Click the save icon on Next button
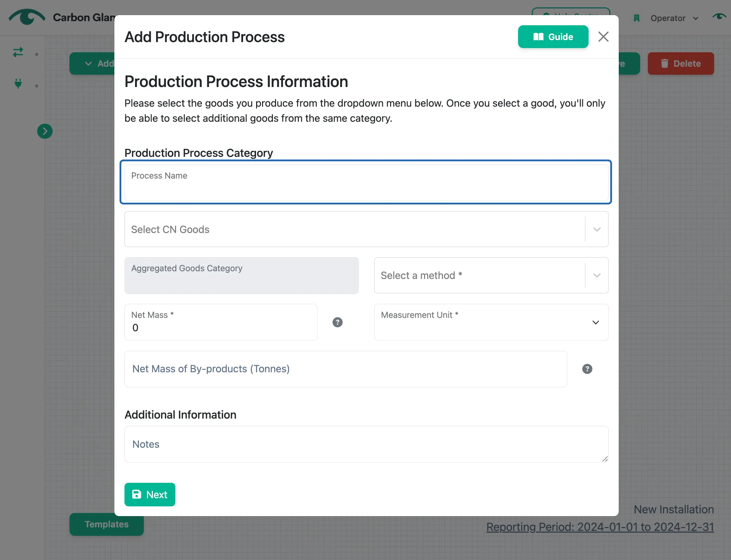Viewport: 731px width, 560px height. [136, 494]
